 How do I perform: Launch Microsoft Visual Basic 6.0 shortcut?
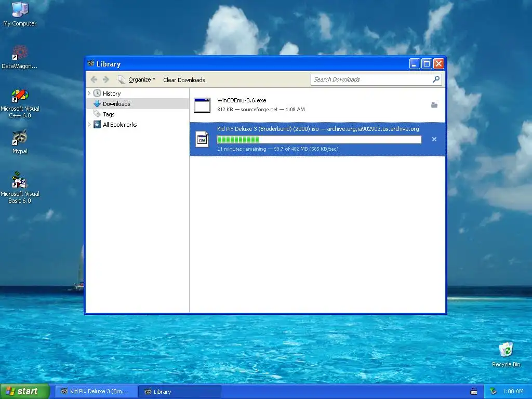pyautogui.click(x=20, y=188)
